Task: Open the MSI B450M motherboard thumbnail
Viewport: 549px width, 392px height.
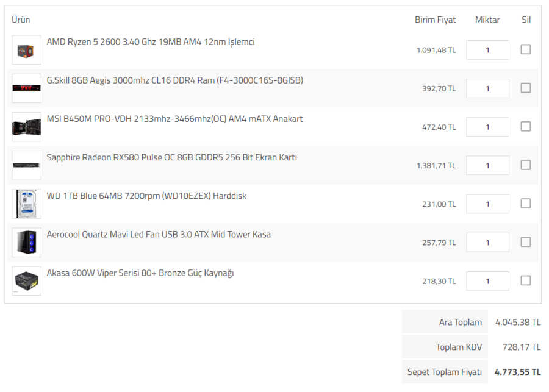Action: coord(26,127)
